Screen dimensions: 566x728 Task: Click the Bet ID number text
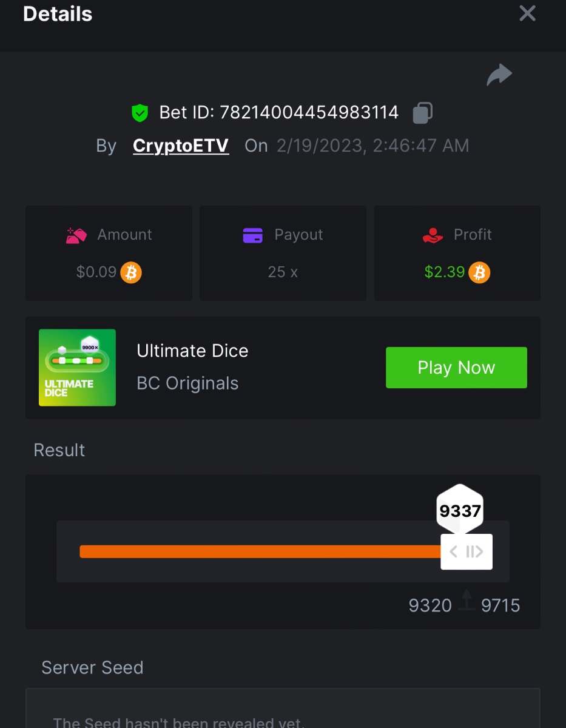(x=309, y=113)
